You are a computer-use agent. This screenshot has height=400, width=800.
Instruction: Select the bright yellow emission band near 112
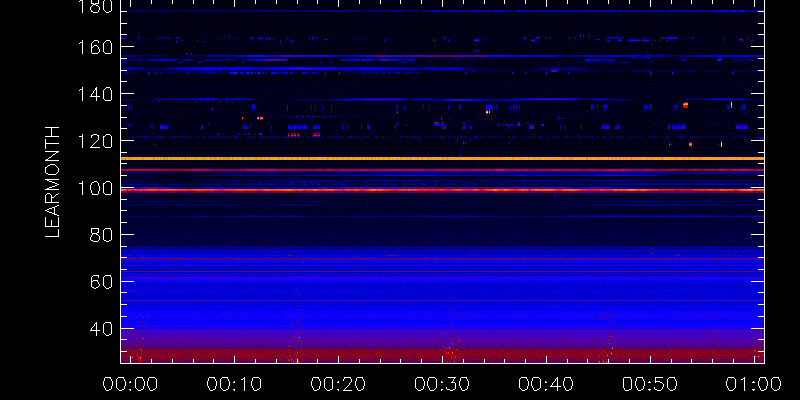pos(442,159)
